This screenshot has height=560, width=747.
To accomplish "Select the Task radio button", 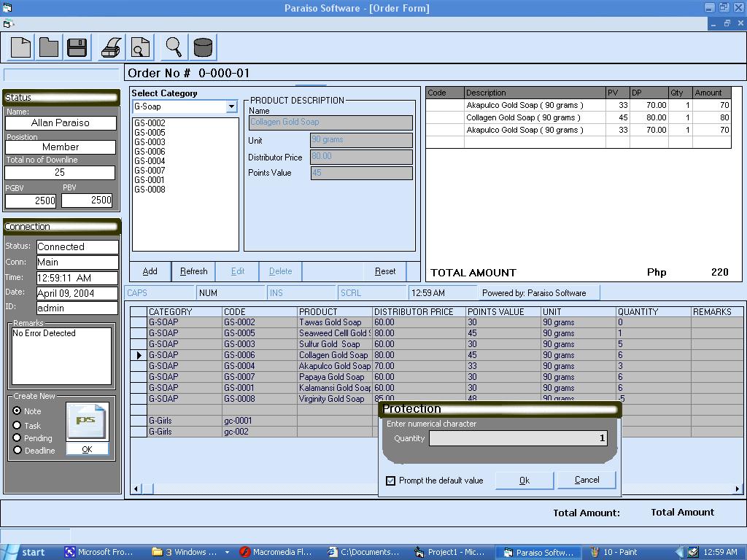I will [x=18, y=425].
